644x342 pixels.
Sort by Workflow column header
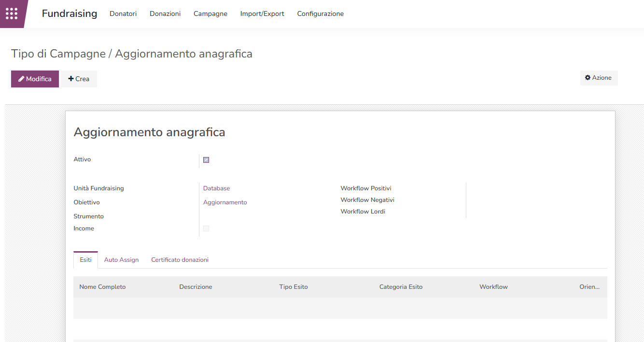pos(493,287)
